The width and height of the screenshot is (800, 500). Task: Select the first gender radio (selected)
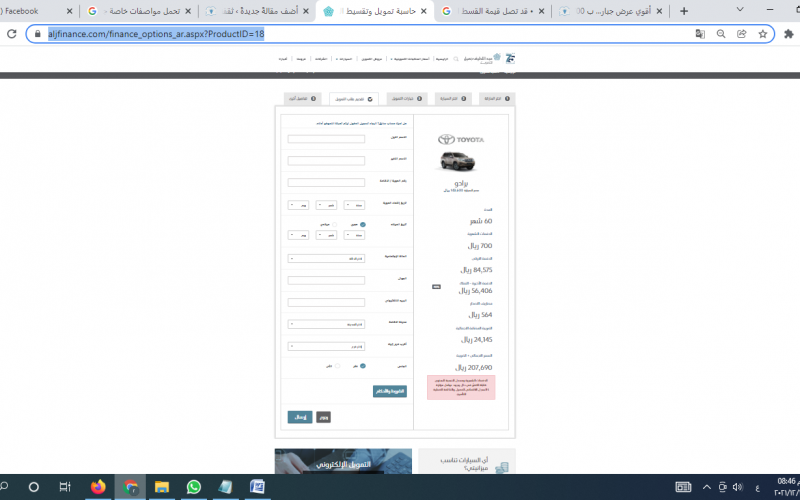pos(363,366)
